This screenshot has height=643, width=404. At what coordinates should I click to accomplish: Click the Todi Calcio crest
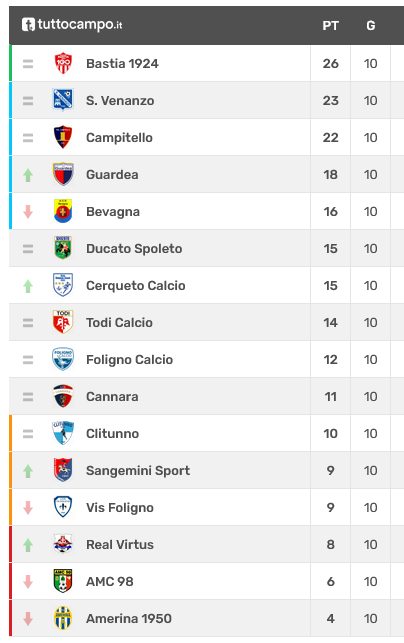tap(63, 322)
